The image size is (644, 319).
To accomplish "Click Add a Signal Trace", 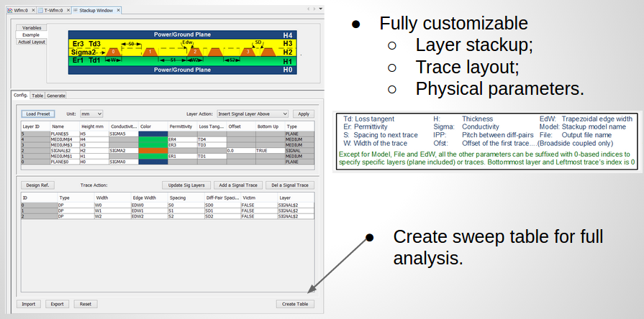I will tap(237, 185).
